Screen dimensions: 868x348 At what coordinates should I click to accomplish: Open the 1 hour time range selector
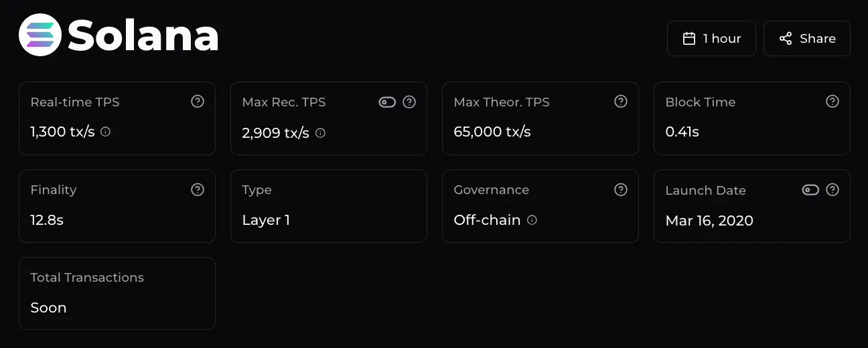711,38
